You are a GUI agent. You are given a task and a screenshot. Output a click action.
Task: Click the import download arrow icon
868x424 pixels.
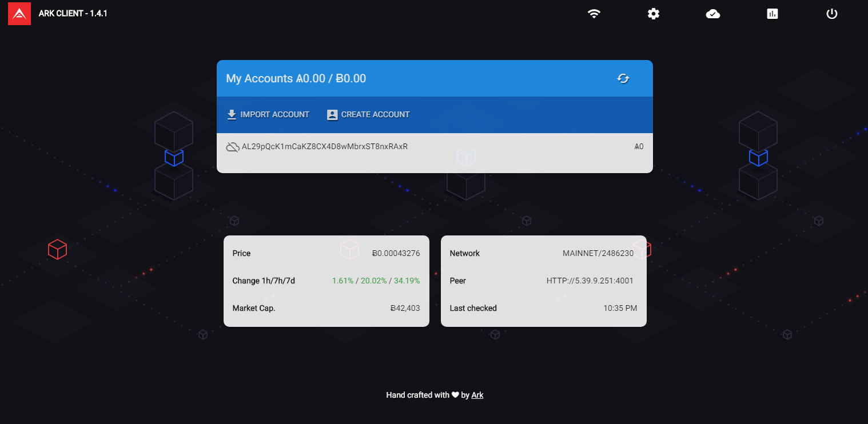(x=232, y=115)
